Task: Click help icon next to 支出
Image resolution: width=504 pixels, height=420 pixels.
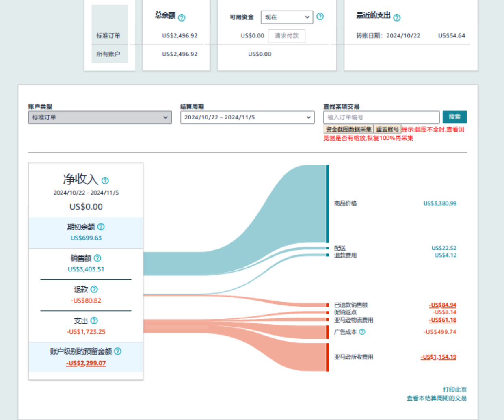Action: [94, 320]
